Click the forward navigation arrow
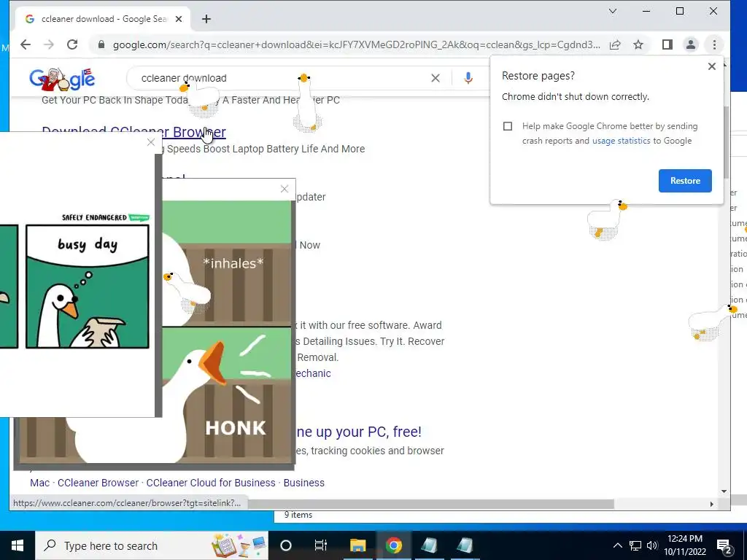 49,44
